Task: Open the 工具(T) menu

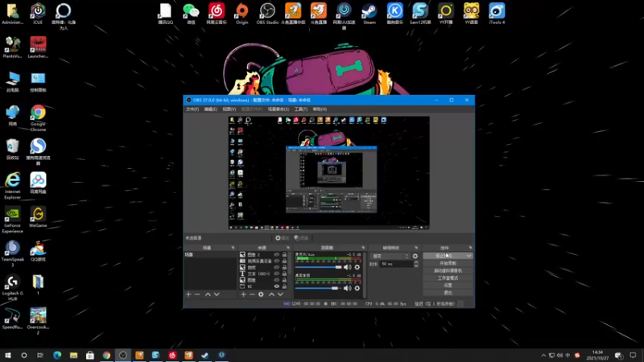Action: (x=300, y=109)
